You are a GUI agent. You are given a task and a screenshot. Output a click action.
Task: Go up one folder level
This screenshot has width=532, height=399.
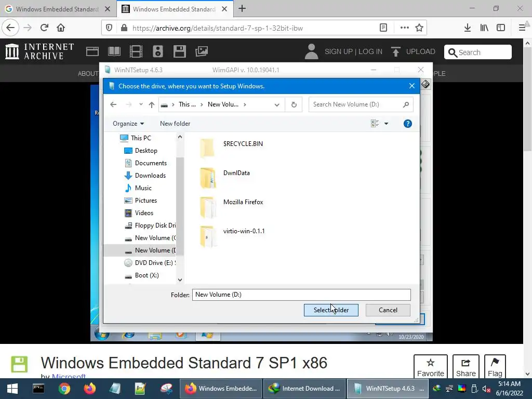152,104
